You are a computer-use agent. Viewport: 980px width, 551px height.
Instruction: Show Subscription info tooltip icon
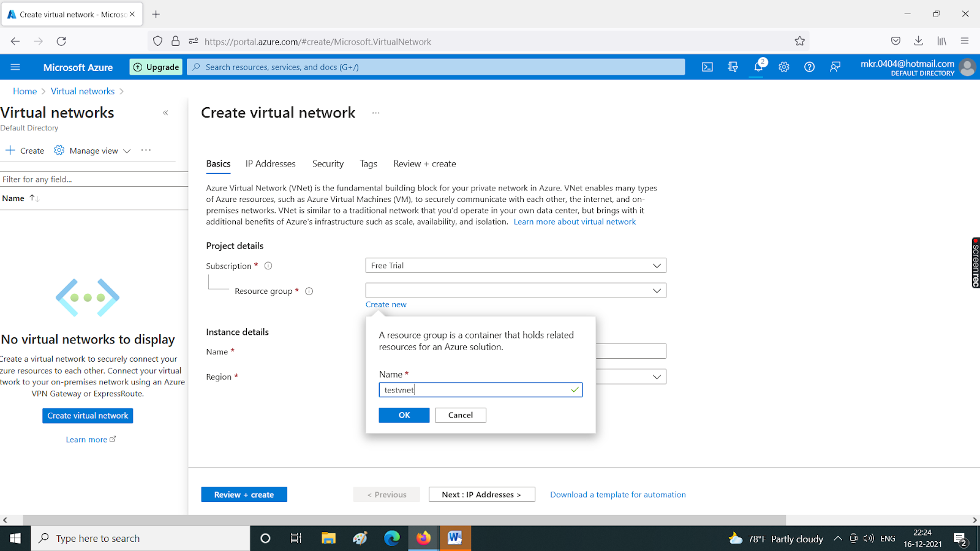[x=268, y=266]
